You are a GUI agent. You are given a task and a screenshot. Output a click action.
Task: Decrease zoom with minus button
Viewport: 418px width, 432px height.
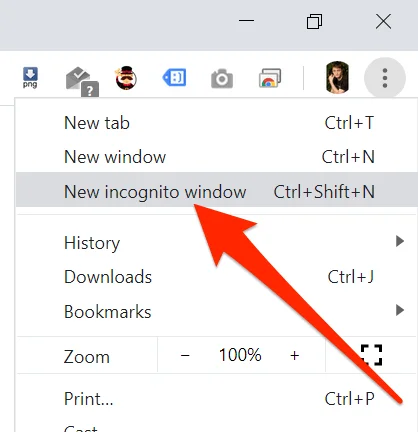coord(185,355)
